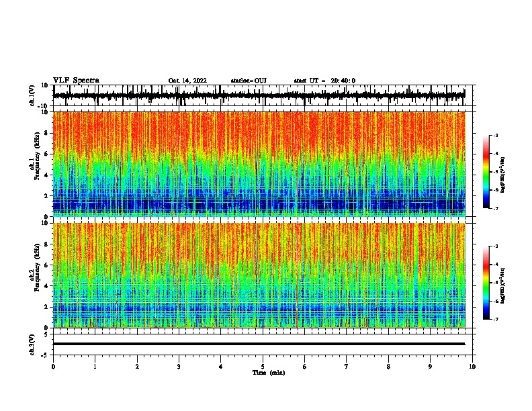Click time axis tick label "1"
The image size is (532, 411).
[x=95, y=367]
